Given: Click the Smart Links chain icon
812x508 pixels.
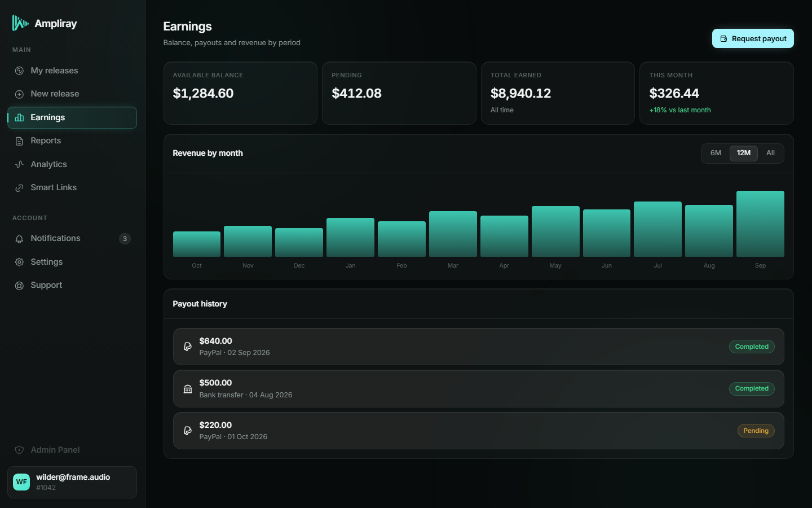Looking at the screenshot, I should pyautogui.click(x=19, y=188).
